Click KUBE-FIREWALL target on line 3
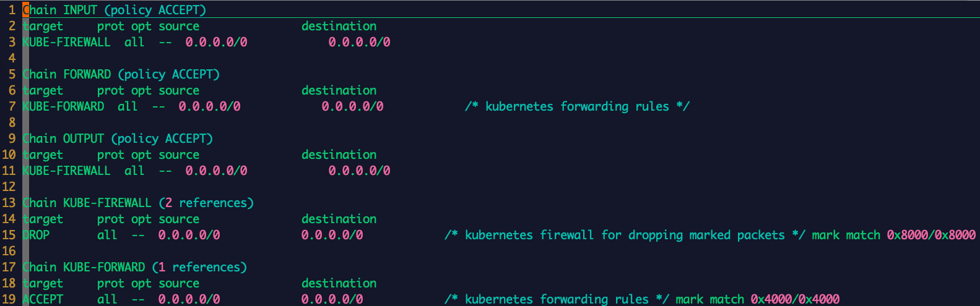Image resolution: width=980 pixels, height=306 pixels. coord(67,42)
